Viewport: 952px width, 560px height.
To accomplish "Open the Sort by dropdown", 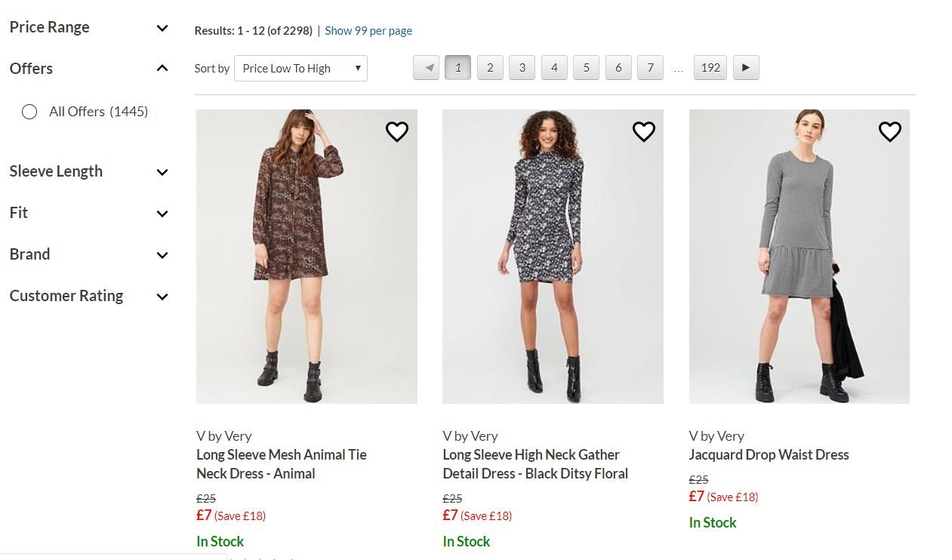I will 300,69.
